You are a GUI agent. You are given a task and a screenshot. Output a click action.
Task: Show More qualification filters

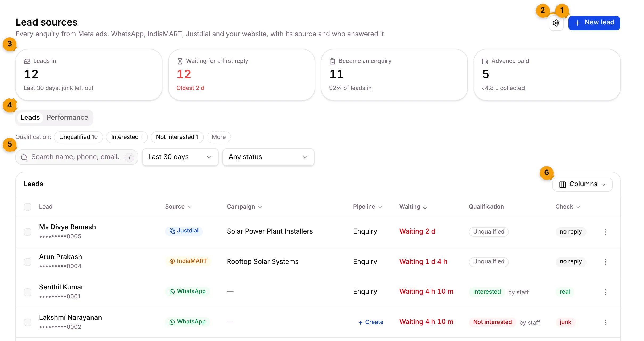[219, 137]
